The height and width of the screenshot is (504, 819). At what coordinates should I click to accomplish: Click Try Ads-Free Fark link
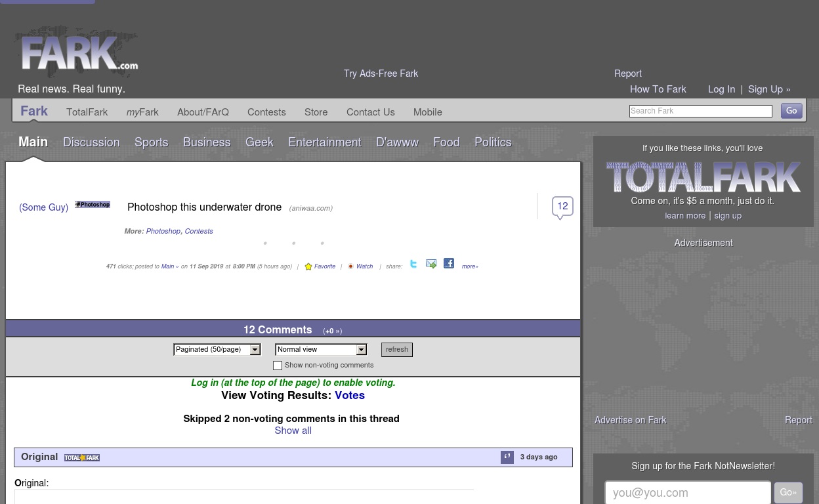pyautogui.click(x=381, y=73)
